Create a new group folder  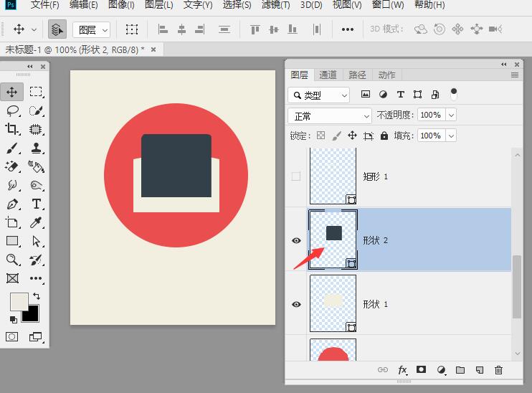click(460, 370)
